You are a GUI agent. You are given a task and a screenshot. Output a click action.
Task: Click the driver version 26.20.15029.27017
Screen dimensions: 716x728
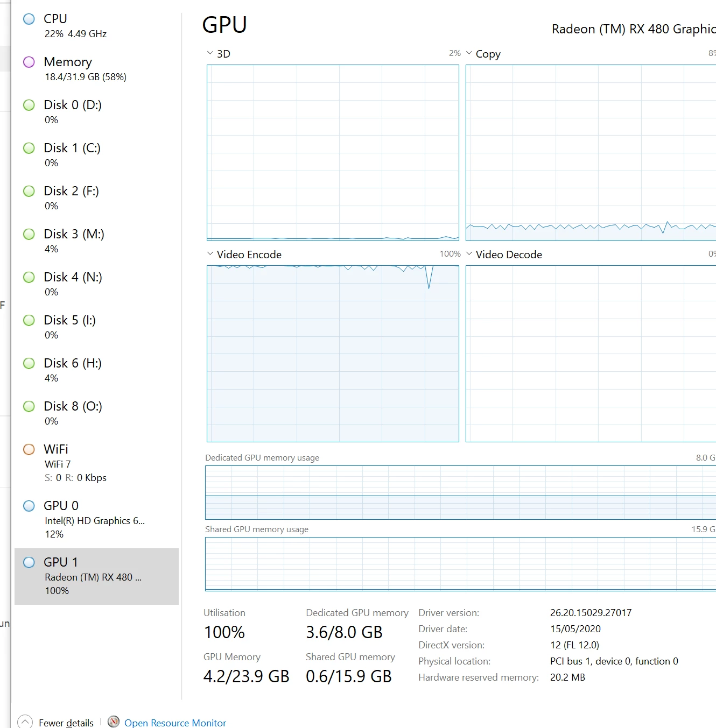coord(591,613)
